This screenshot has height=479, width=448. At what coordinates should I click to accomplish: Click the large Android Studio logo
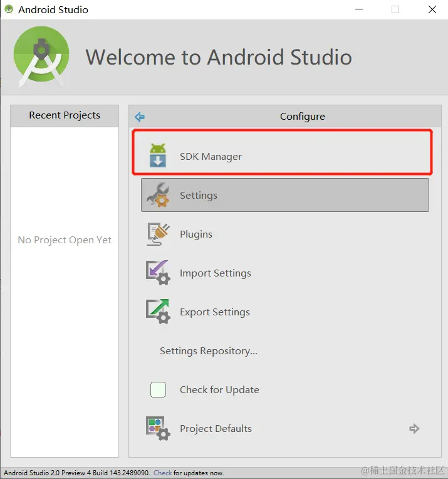41,57
